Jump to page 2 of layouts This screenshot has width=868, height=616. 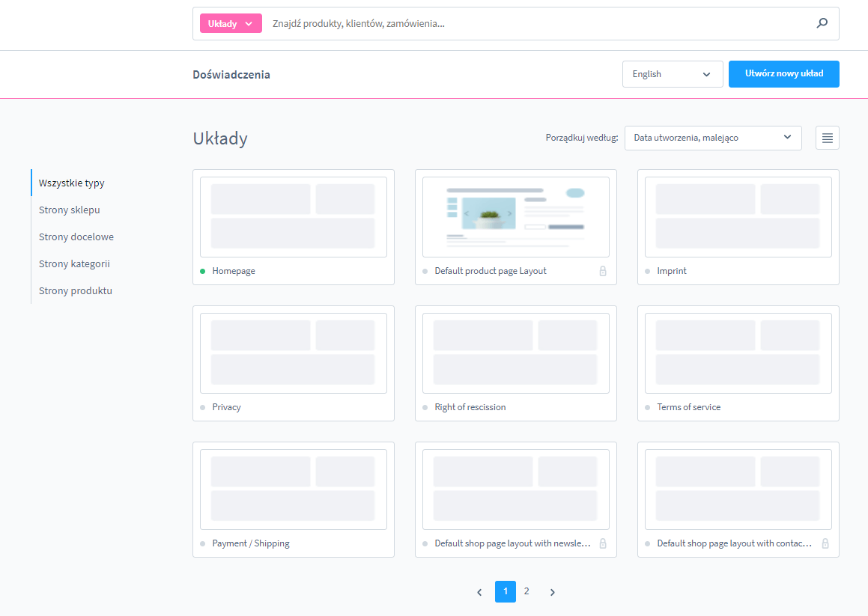tap(526, 591)
